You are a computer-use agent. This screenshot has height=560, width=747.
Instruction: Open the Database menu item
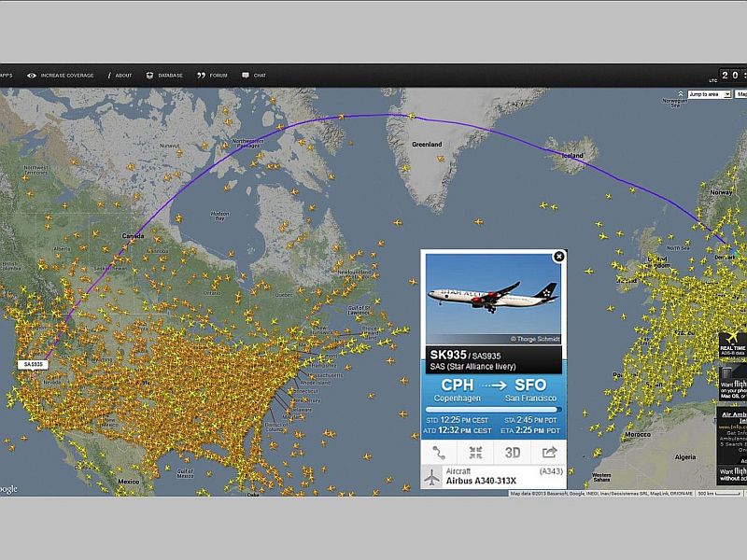[x=164, y=75]
